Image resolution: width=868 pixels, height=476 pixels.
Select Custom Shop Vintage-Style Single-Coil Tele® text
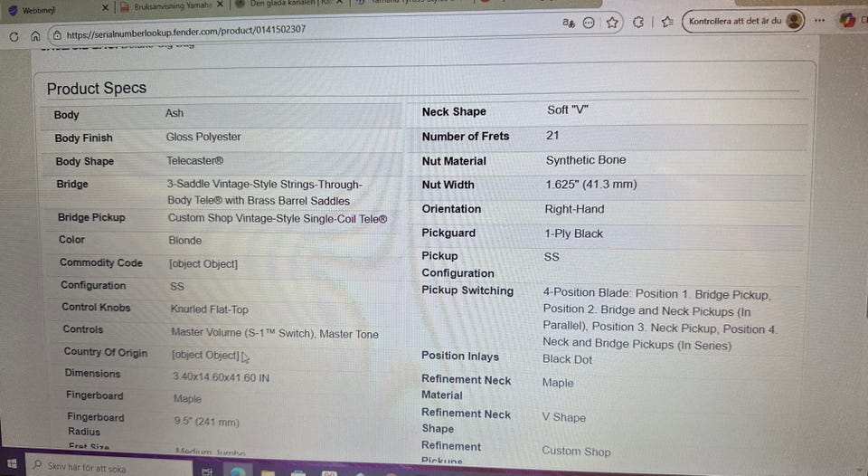click(x=278, y=218)
